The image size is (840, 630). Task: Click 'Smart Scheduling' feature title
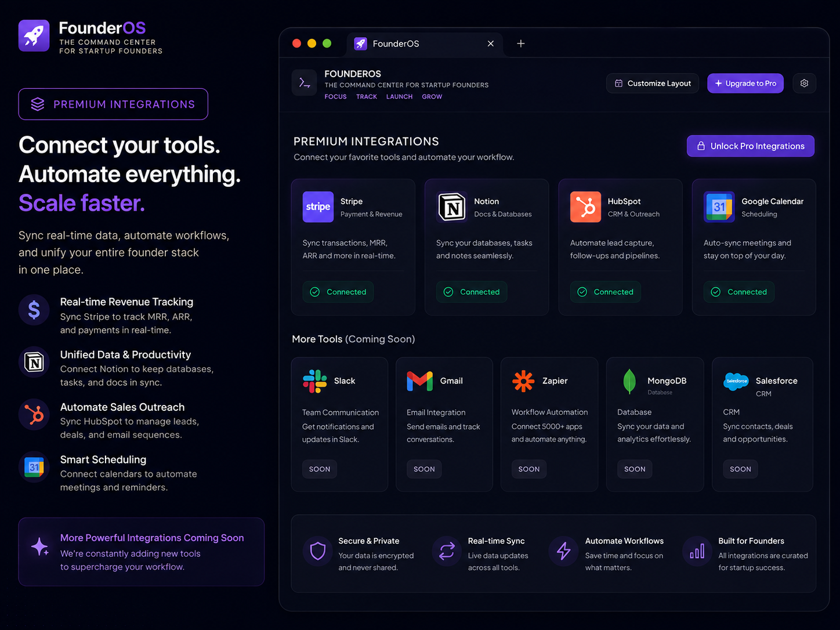(x=103, y=459)
